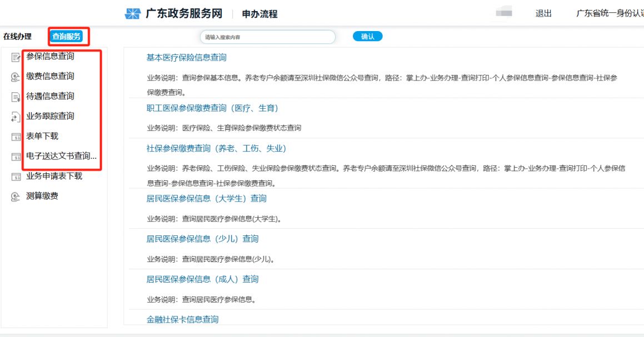Open 职工医保参保缴费查询（医疗、生育）
Viewport: 644px width, 337px height.
[212, 108]
